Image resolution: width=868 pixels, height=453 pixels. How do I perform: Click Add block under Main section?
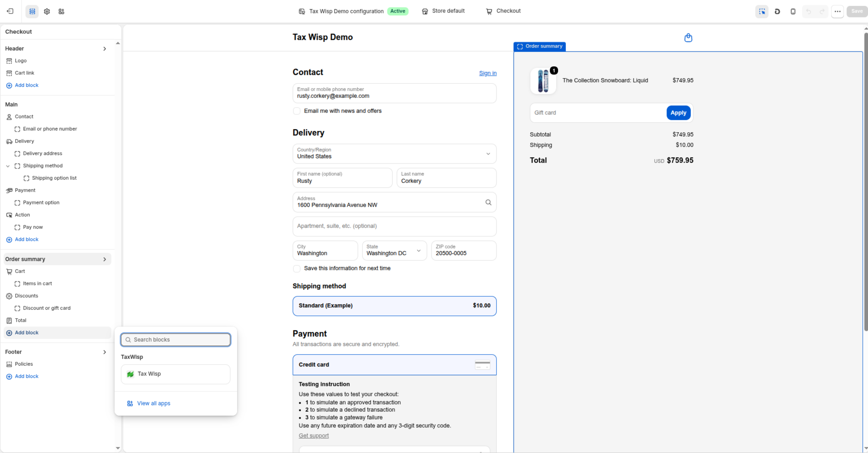[x=26, y=239]
